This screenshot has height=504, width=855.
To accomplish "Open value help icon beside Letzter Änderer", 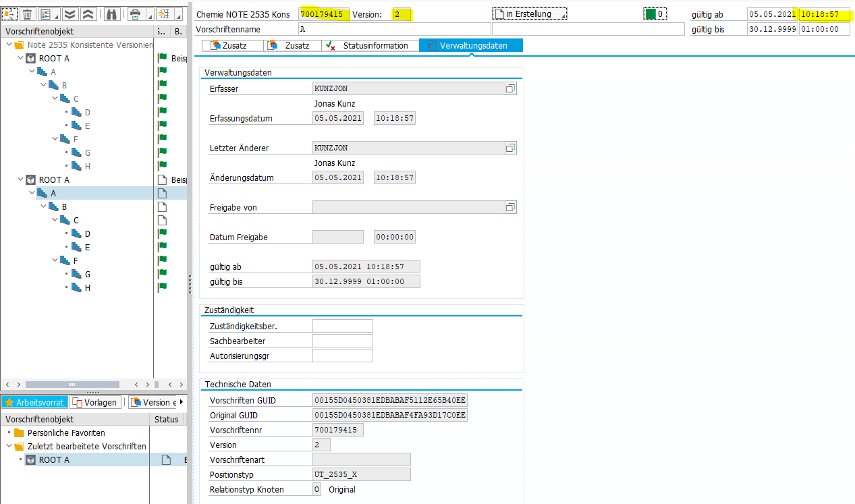I will coord(510,148).
